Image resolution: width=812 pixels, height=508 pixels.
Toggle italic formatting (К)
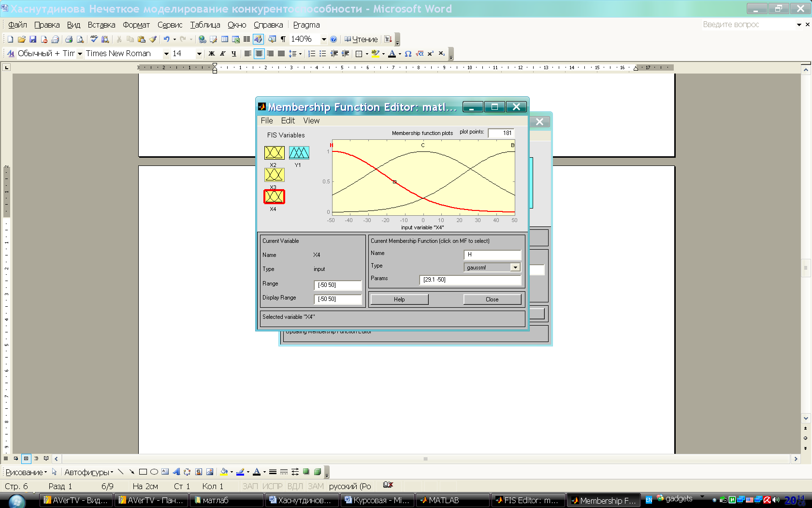pyautogui.click(x=223, y=54)
